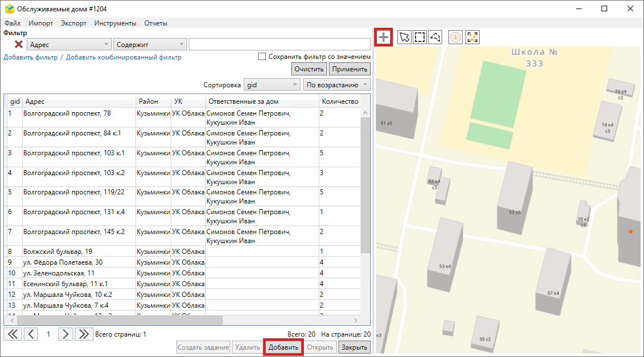Click 'Добавить комбинированный фильтр' link
The width and height of the screenshot is (644, 357).
tap(124, 57)
